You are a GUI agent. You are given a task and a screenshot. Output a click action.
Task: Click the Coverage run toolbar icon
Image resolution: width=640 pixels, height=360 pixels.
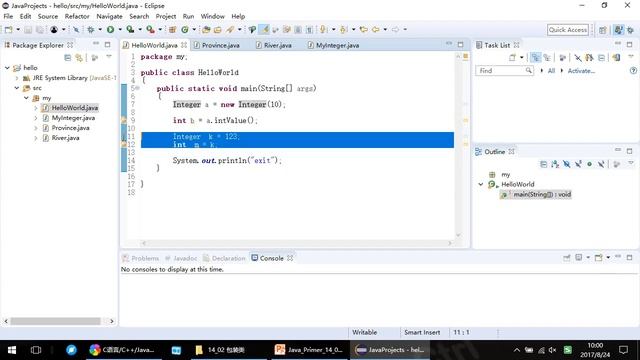pyautogui.click(x=130, y=29)
